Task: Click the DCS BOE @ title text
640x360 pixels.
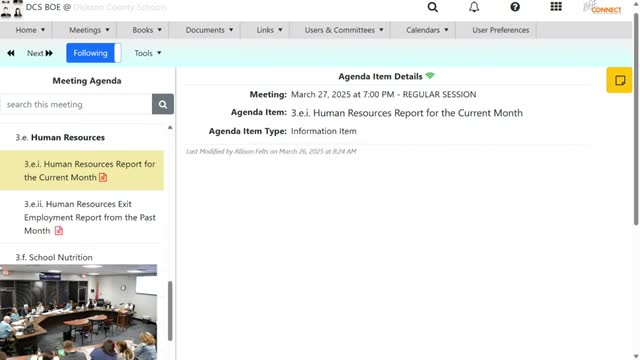Action: point(48,7)
